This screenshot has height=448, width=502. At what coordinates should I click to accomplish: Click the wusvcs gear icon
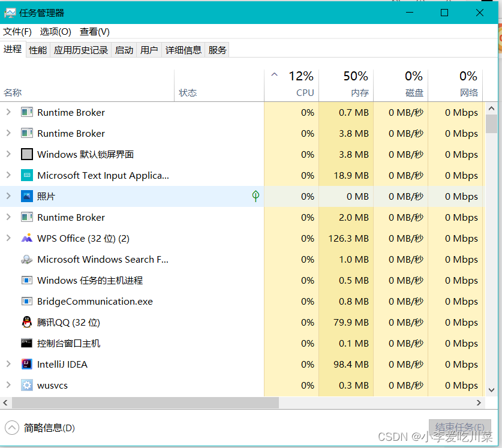pos(27,385)
